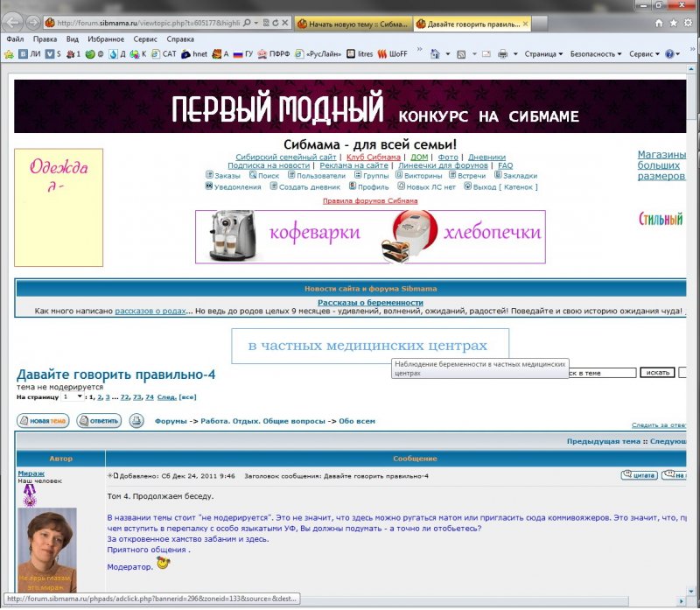
Task: Click the искать search button
Action: tap(658, 373)
